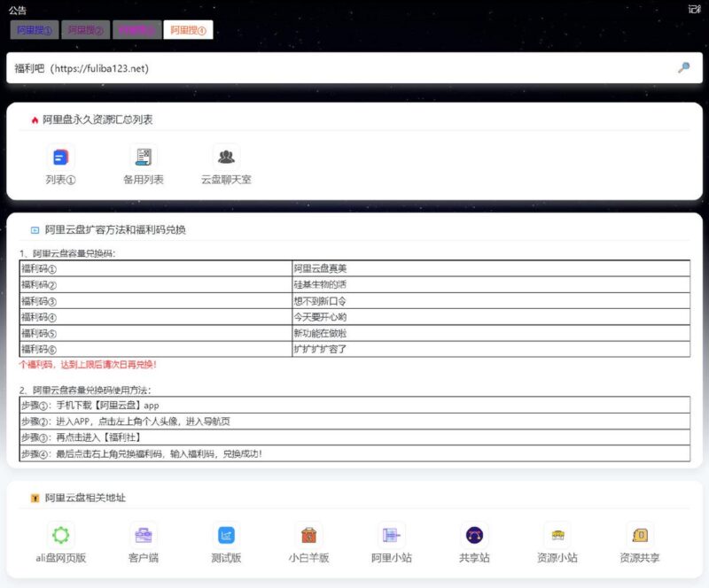Screen dimensions: 709x588
Task: Click the 福利码① cell
Action: pyautogui.click(x=156, y=268)
